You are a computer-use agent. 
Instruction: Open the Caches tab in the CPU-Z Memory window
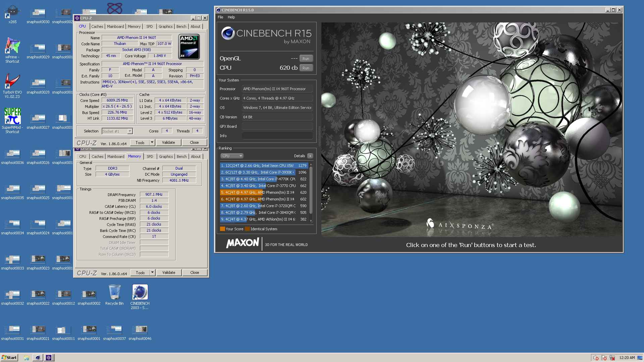coord(98,157)
